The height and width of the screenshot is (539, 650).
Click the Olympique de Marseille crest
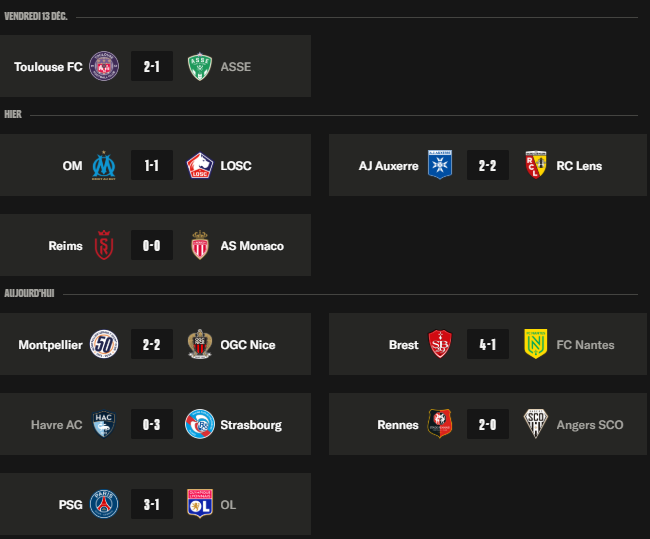(104, 166)
